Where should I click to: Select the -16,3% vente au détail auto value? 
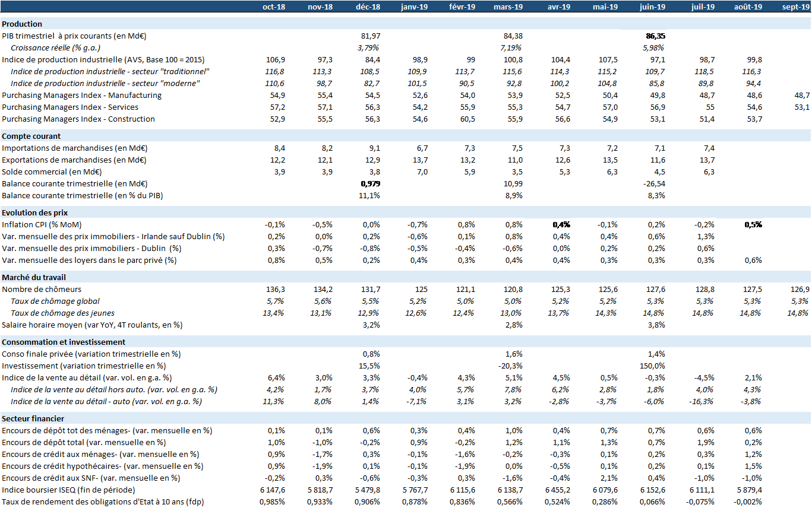click(x=702, y=401)
